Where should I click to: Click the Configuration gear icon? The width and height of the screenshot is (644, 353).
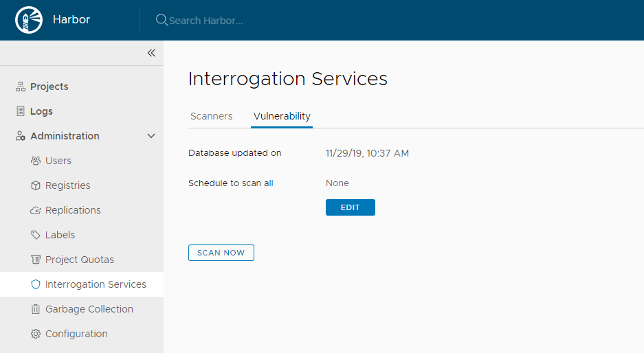36,334
